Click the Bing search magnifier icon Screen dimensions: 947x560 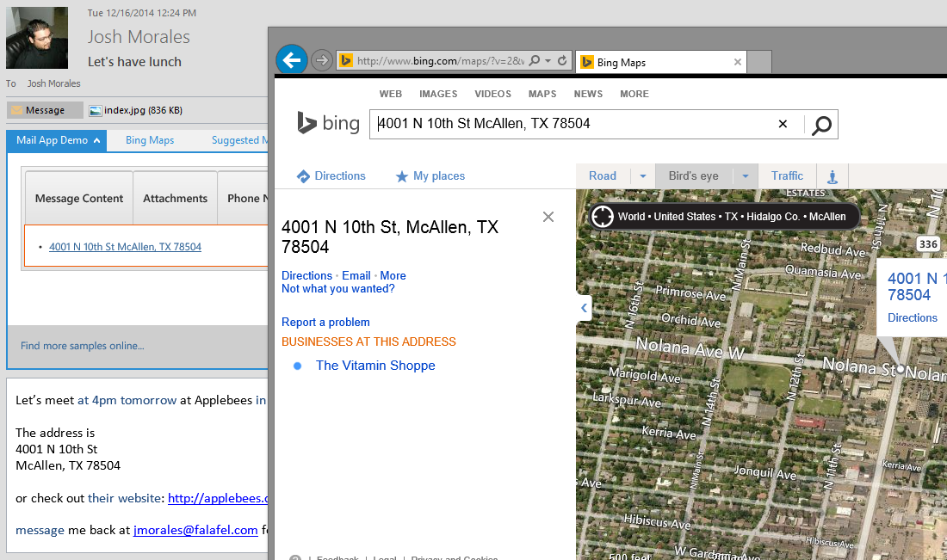[820, 125]
